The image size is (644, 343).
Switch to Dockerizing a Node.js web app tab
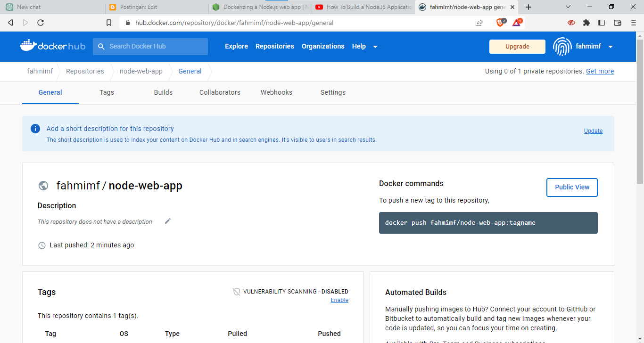pos(260,7)
